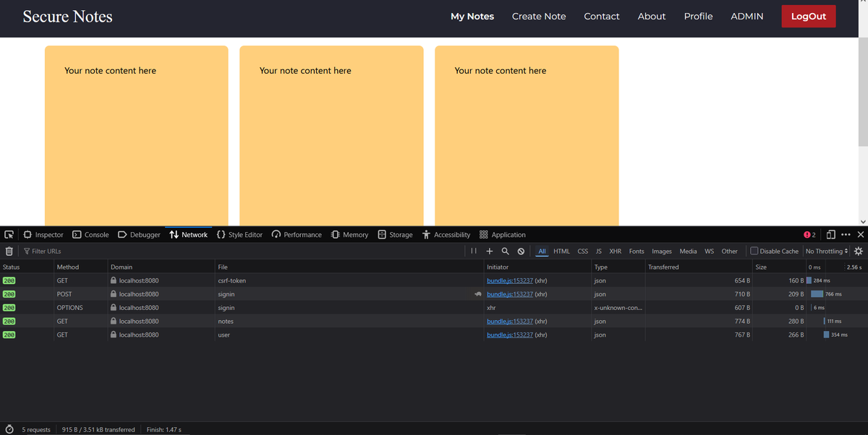Filter requests by Images
This screenshot has height=435, width=868.
662,251
